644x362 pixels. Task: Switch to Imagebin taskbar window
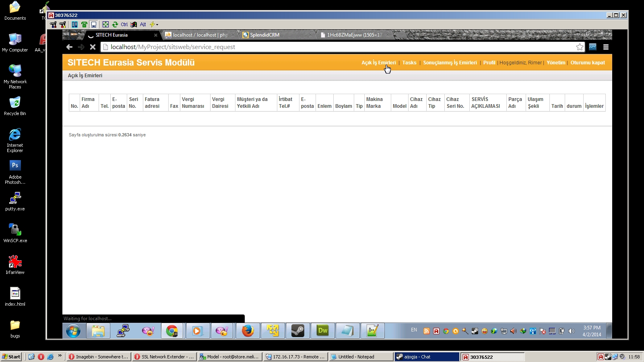point(99,357)
